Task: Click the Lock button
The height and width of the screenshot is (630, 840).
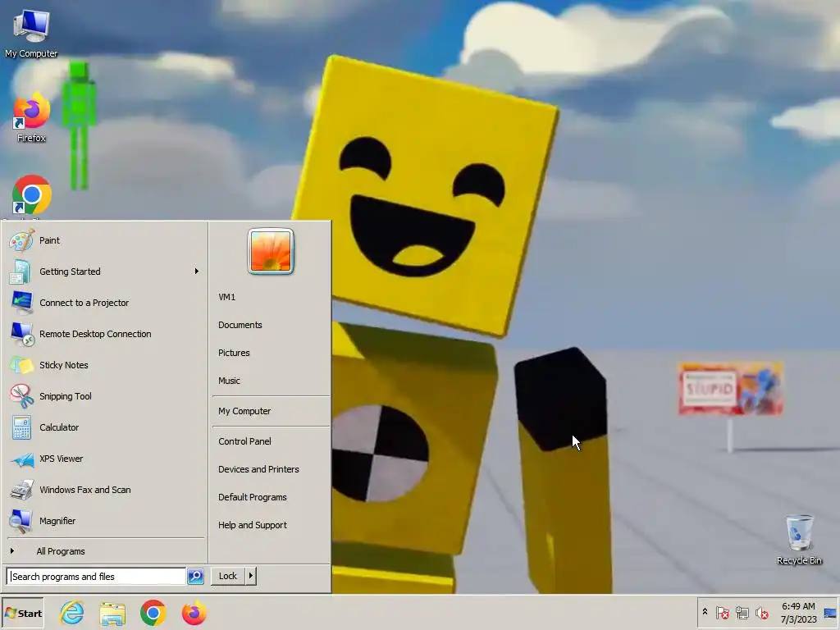Action: 228,576
